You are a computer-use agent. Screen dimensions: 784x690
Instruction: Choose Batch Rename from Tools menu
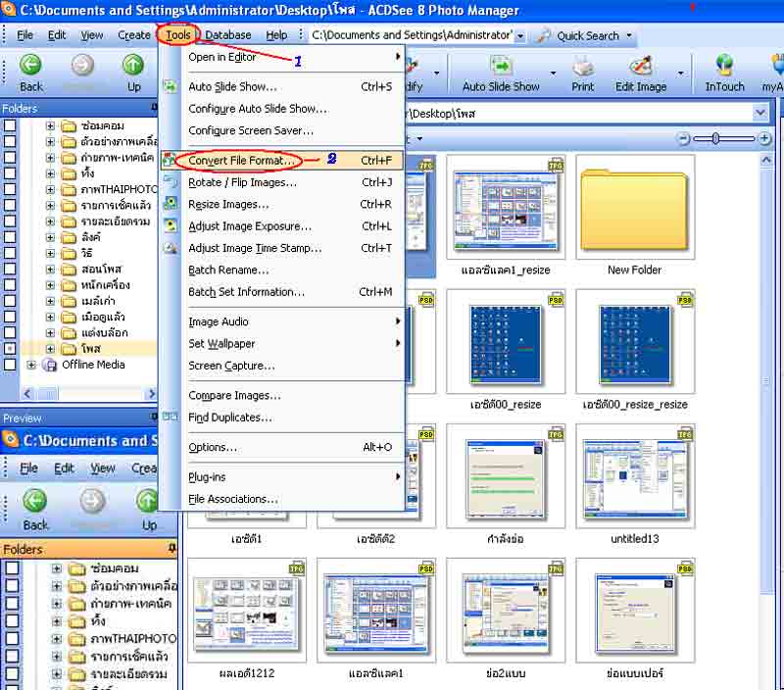(282, 270)
